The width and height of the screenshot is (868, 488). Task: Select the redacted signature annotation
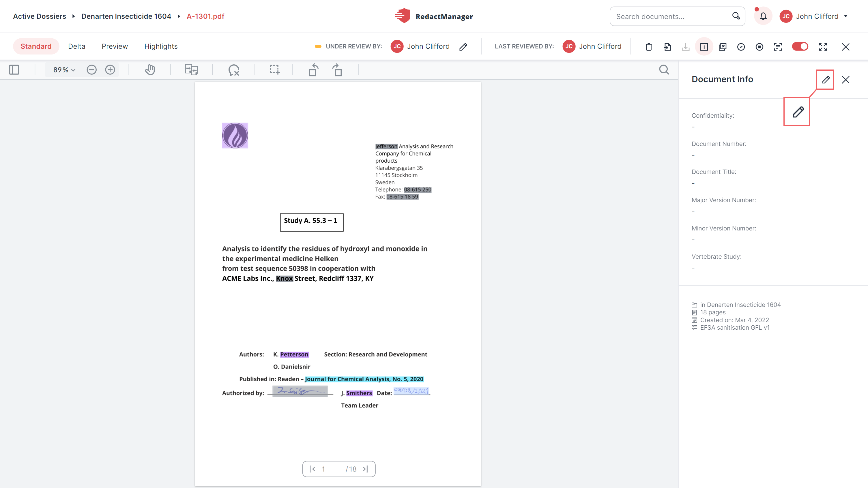(x=300, y=391)
